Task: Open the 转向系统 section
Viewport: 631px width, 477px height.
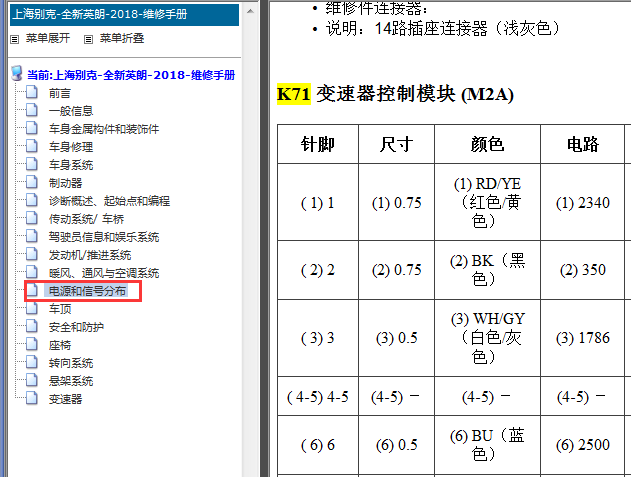Action: pyautogui.click(x=71, y=363)
